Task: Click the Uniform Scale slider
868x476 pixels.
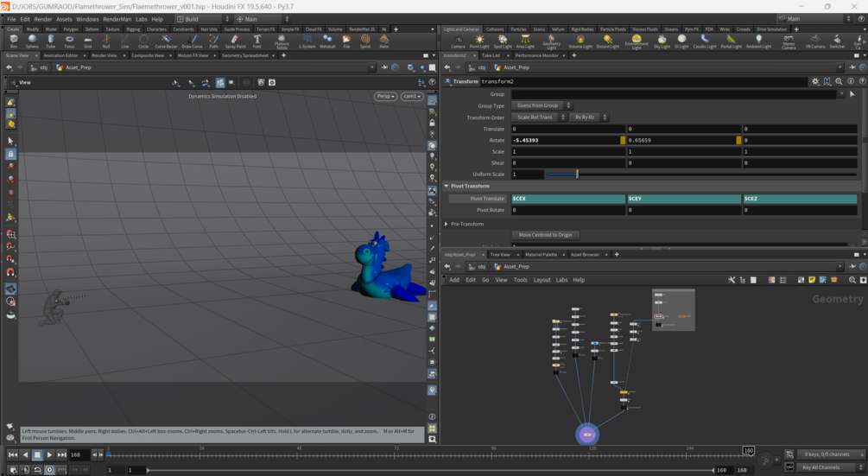Action: pyautogui.click(x=701, y=175)
